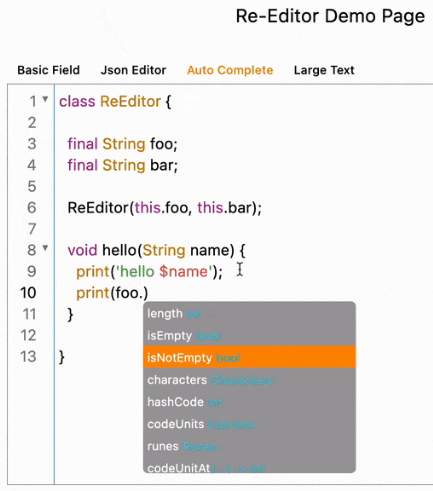Image resolution: width=433 pixels, height=491 pixels.
Task: Click line number 4 in the gutter
Action: click(32, 165)
